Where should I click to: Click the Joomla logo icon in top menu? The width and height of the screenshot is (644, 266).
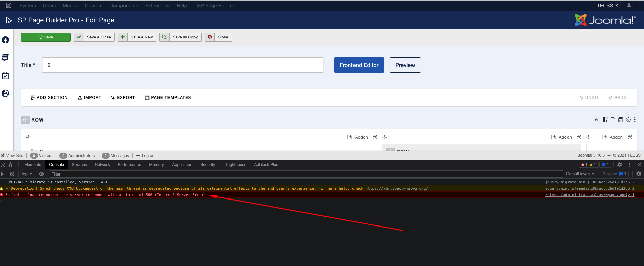click(x=8, y=6)
